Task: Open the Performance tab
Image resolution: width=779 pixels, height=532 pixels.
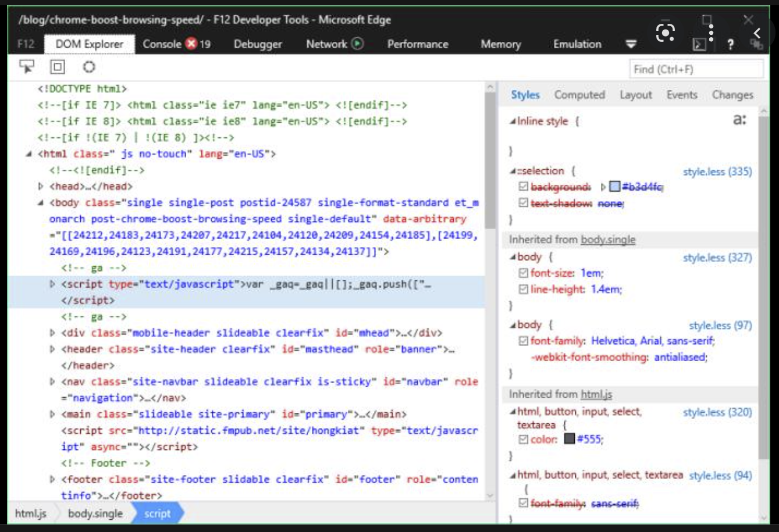Action: coord(418,44)
